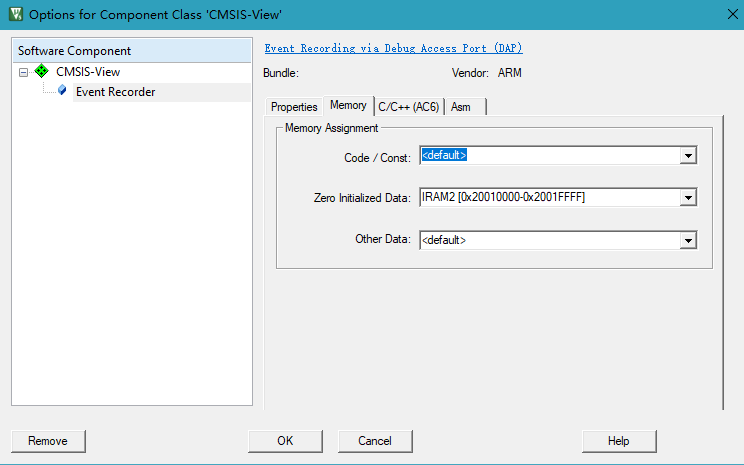This screenshot has height=465, width=744.
Task: Open the Event Recording via Debug Access Port link
Action: click(x=393, y=48)
